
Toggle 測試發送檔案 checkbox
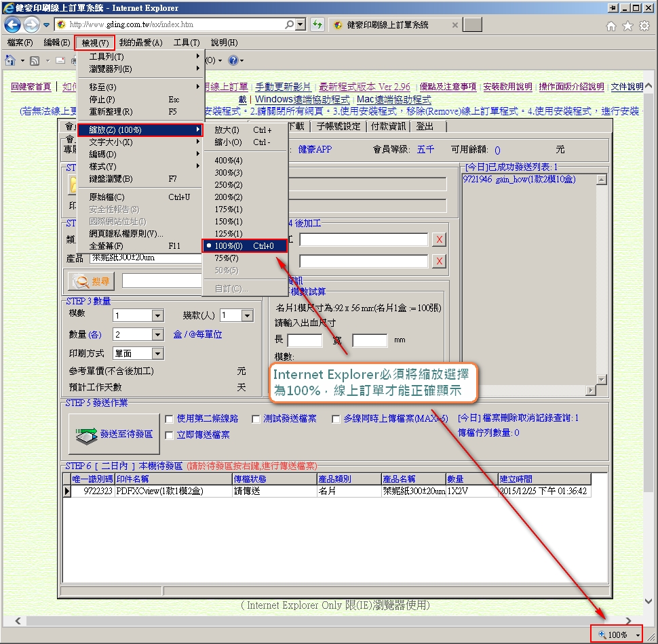[x=256, y=419]
